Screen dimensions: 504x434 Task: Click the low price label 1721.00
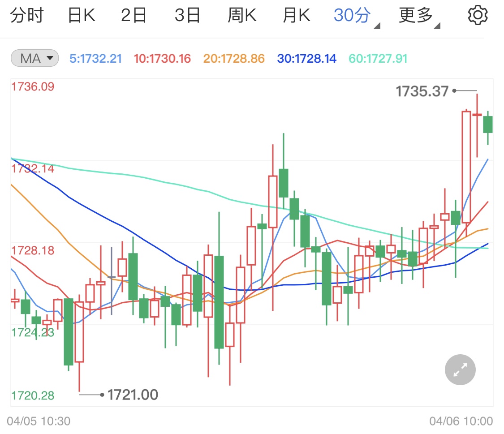pyautogui.click(x=133, y=395)
